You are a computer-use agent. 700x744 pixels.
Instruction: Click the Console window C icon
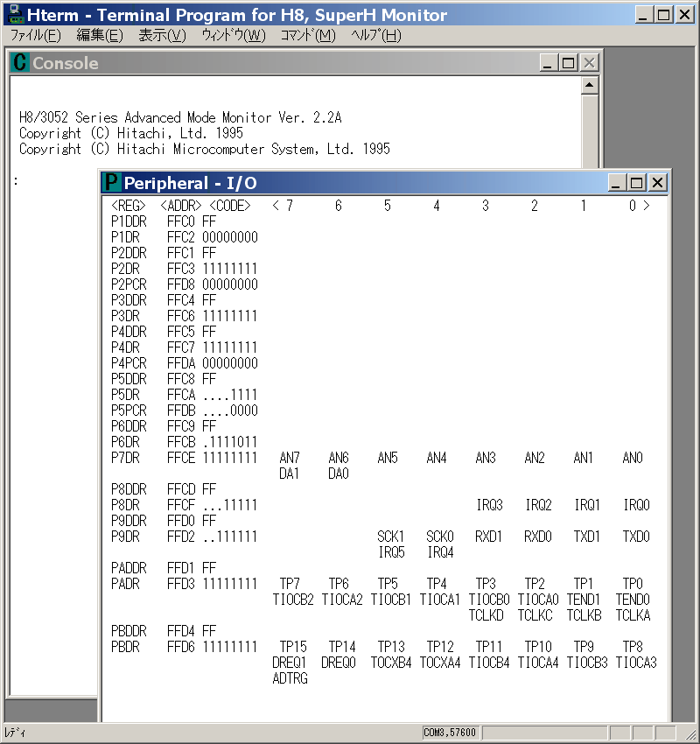pyautogui.click(x=20, y=63)
